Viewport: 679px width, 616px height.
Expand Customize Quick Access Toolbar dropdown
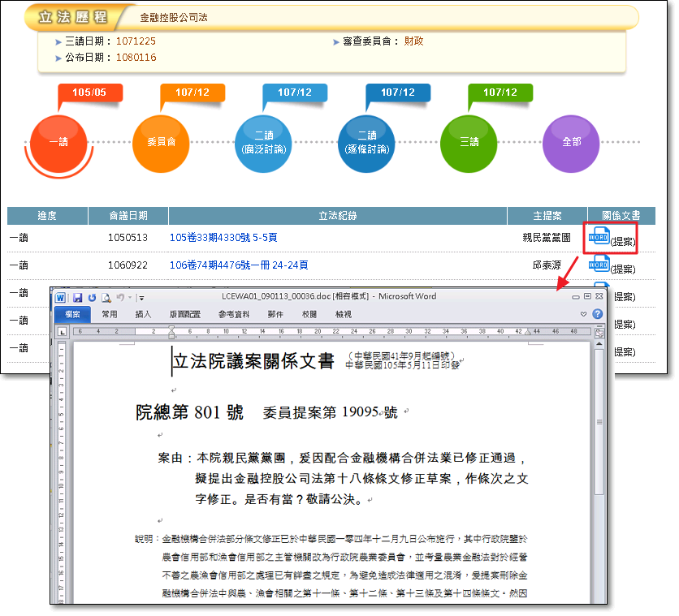click(x=141, y=298)
